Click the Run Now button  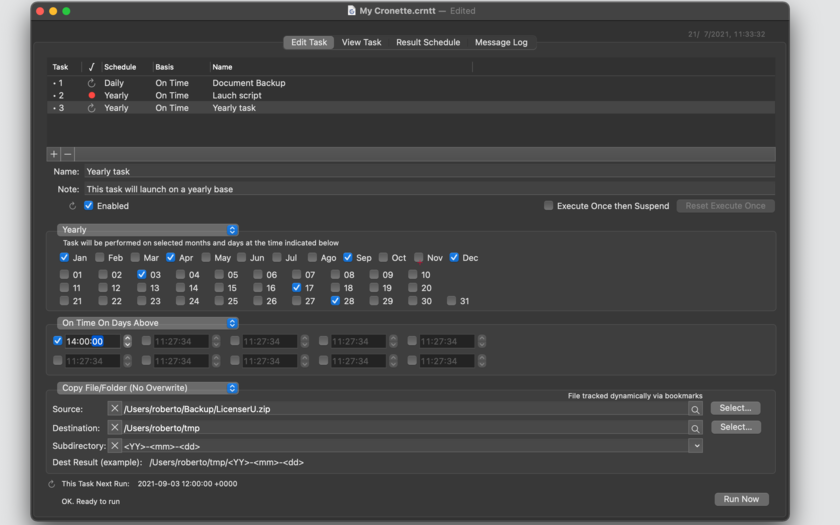741,499
